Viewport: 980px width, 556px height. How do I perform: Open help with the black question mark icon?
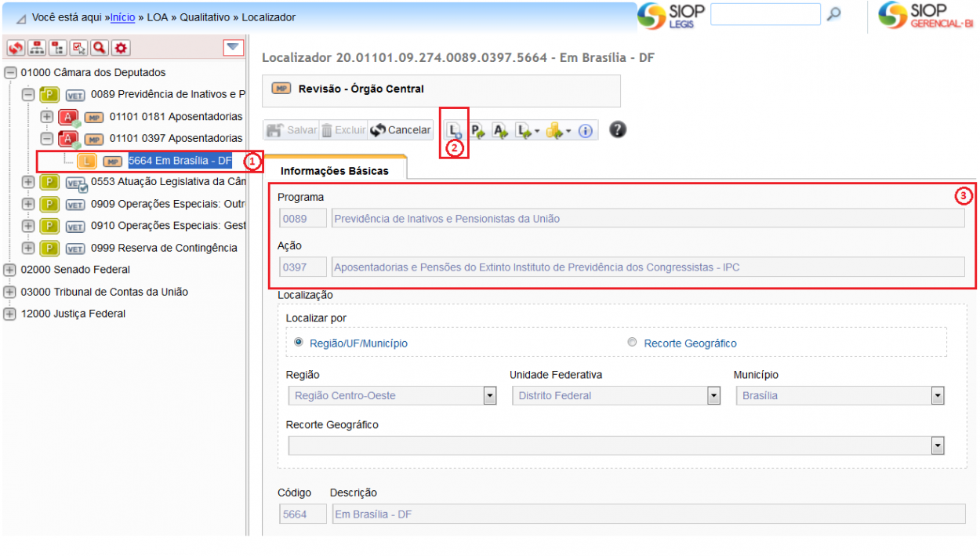pos(617,129)
